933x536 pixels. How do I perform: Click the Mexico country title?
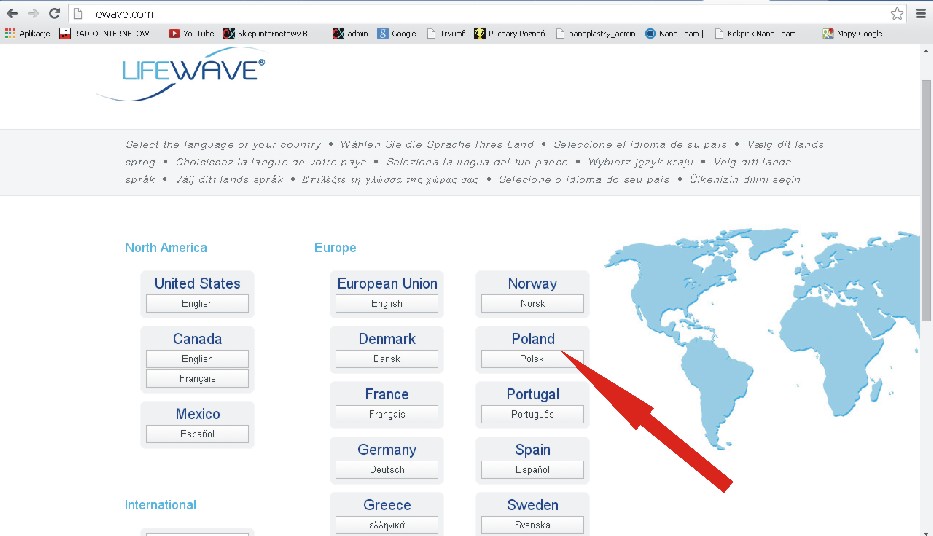pos(198,413)
